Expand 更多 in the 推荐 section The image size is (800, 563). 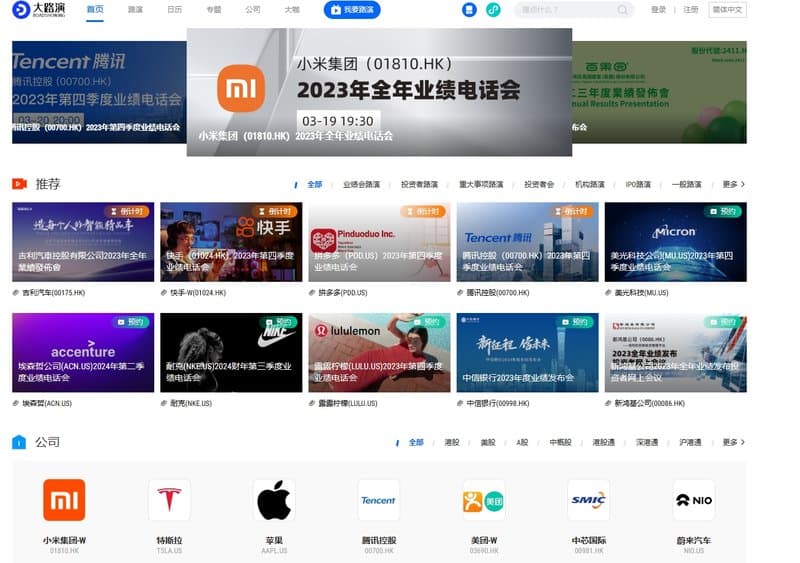click(734, 184)
